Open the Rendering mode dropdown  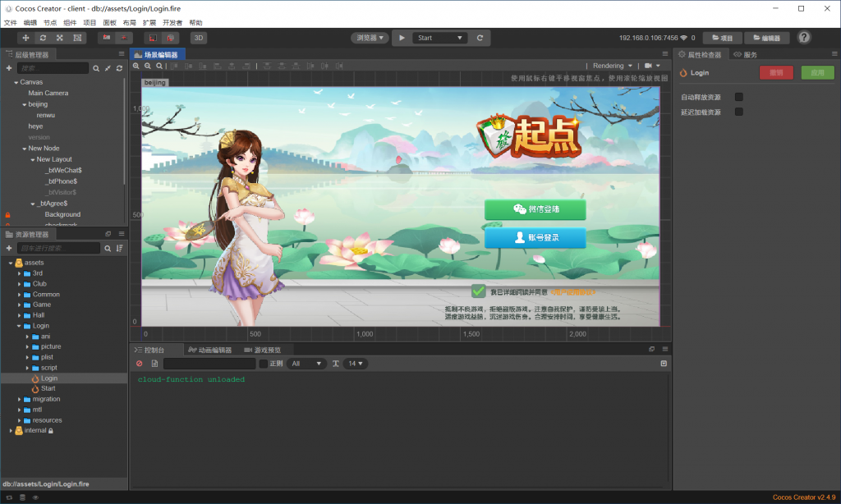(x=613, y=66)
